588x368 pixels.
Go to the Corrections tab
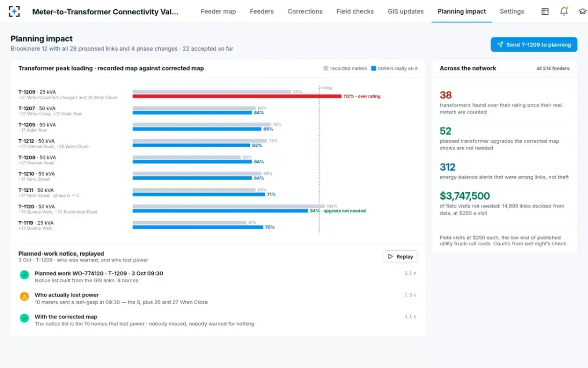(x=305, y=11)
